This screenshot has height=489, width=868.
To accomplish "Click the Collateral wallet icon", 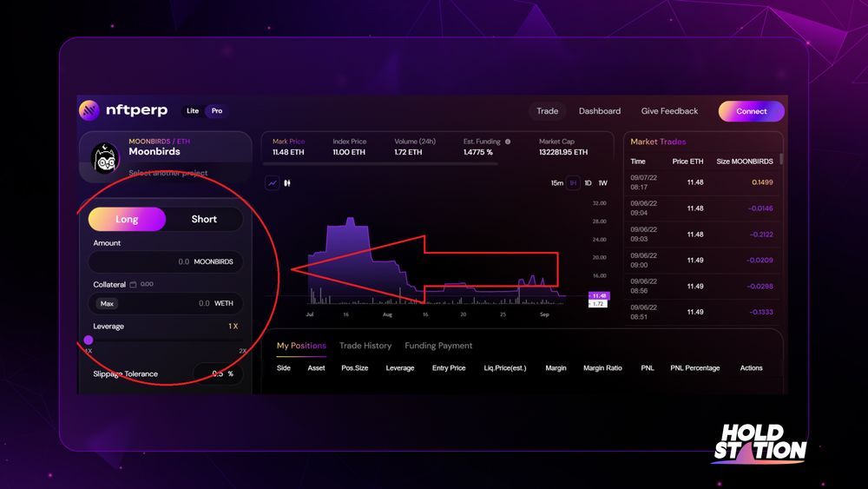I will click(133, 285).
